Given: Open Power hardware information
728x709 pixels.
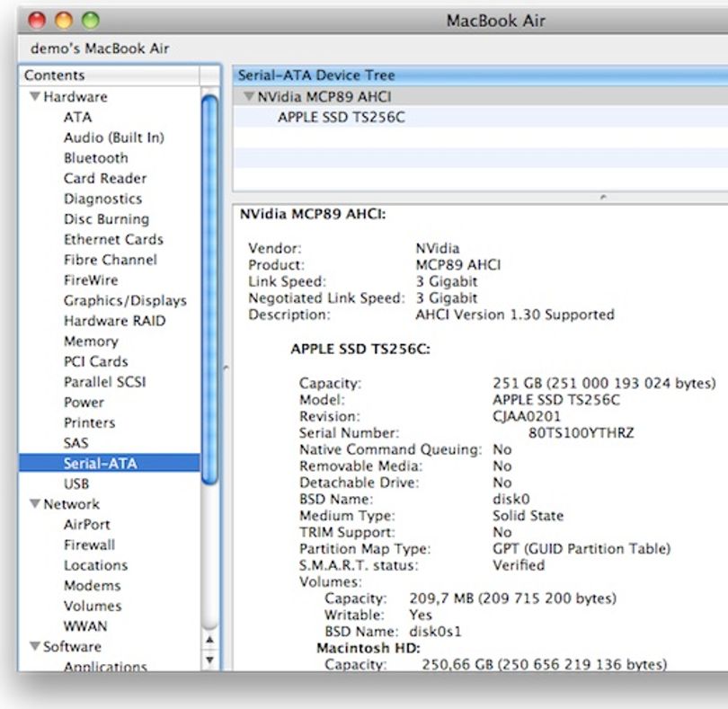Looking at the screenshot, I should (x=84, y=402).
